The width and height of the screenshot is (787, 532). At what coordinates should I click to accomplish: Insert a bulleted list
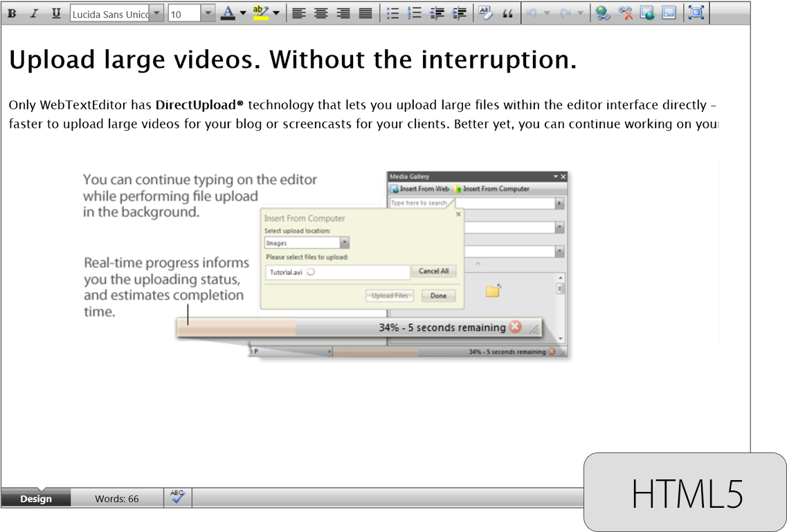coord(392,13)
